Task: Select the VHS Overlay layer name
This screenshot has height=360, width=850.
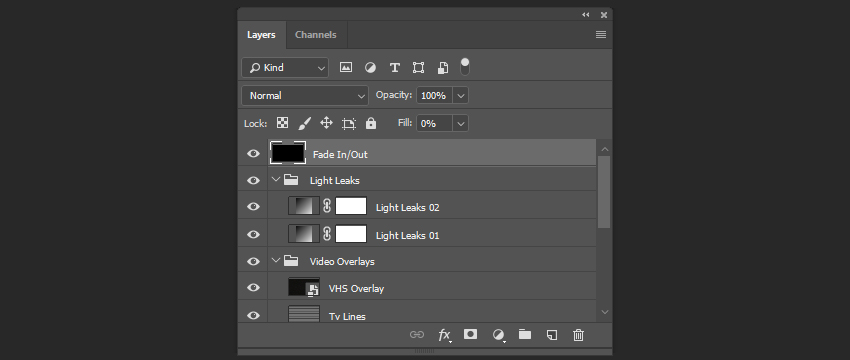Action: 356,288
